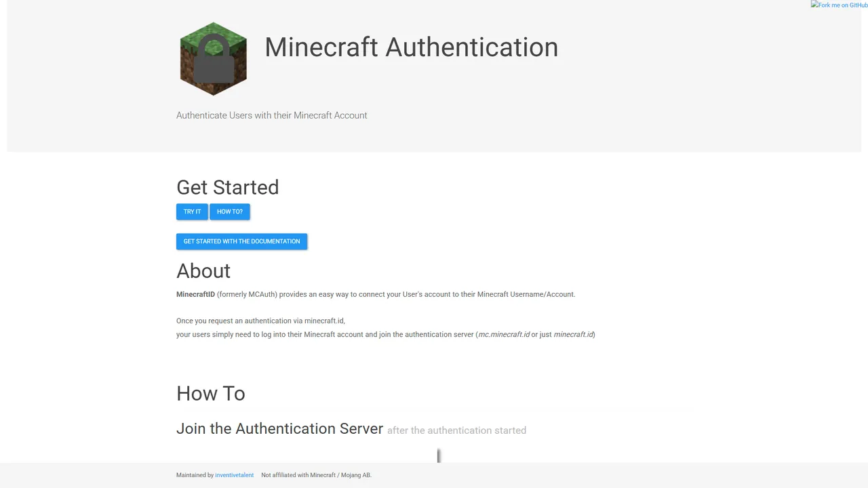Image resolution: width=868 pixels, height=488 pixels.
Task: Click the Minecraft grass block lock logo
Action: point(213,59)
